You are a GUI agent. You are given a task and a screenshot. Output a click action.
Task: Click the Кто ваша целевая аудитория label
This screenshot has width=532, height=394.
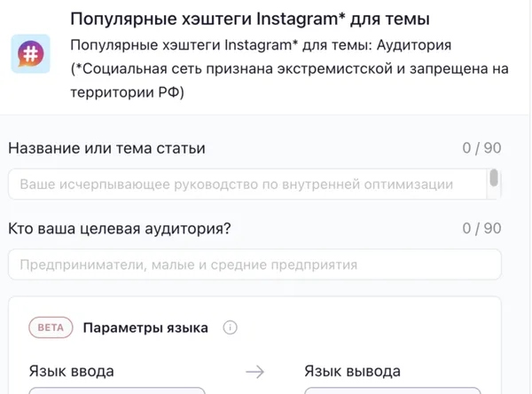pyautogui.click(x=120, y=228)
